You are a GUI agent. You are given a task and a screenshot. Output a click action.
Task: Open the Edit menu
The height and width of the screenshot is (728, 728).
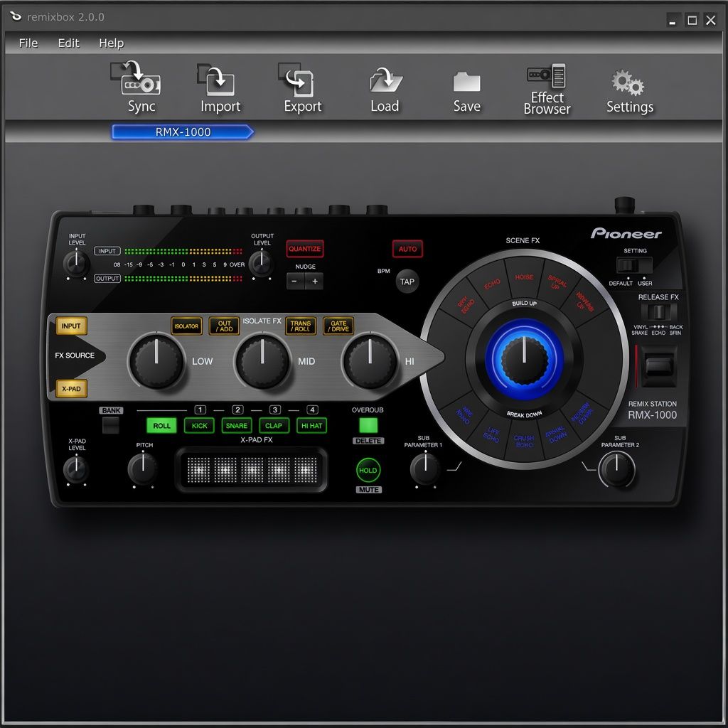tap(69, 43)
